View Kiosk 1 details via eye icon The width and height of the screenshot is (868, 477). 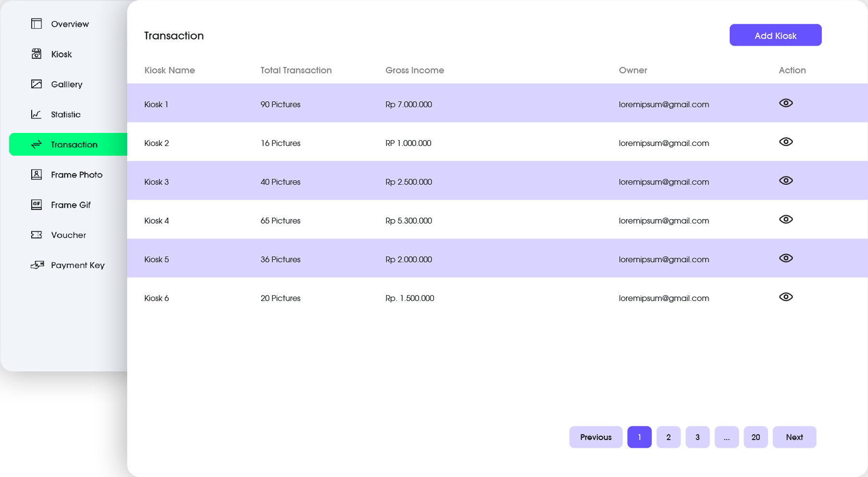(786, 103)
